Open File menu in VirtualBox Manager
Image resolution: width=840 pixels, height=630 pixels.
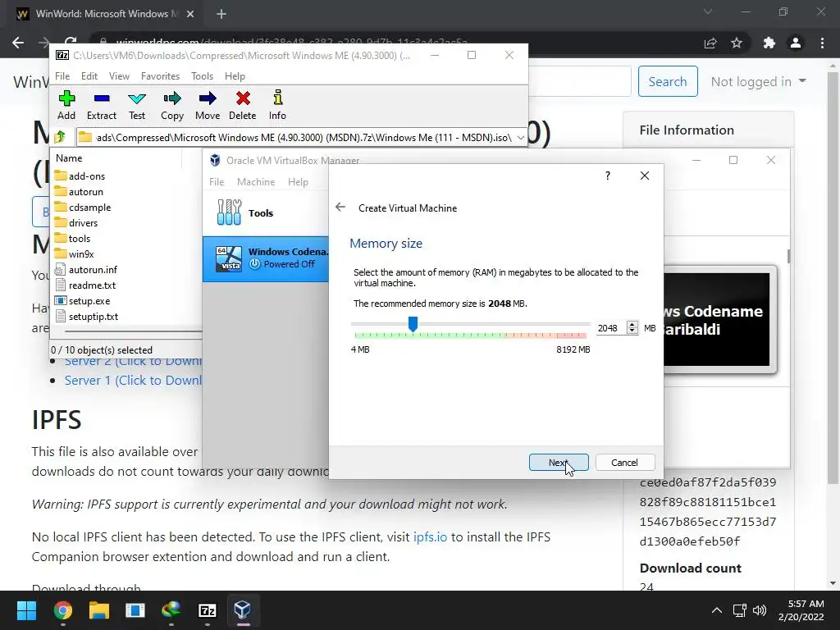point(217,182)
